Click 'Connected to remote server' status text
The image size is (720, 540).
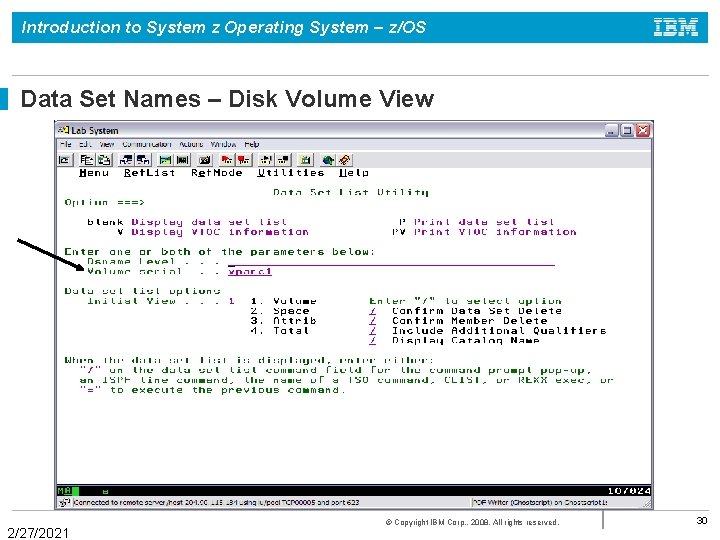coord(216,502)
